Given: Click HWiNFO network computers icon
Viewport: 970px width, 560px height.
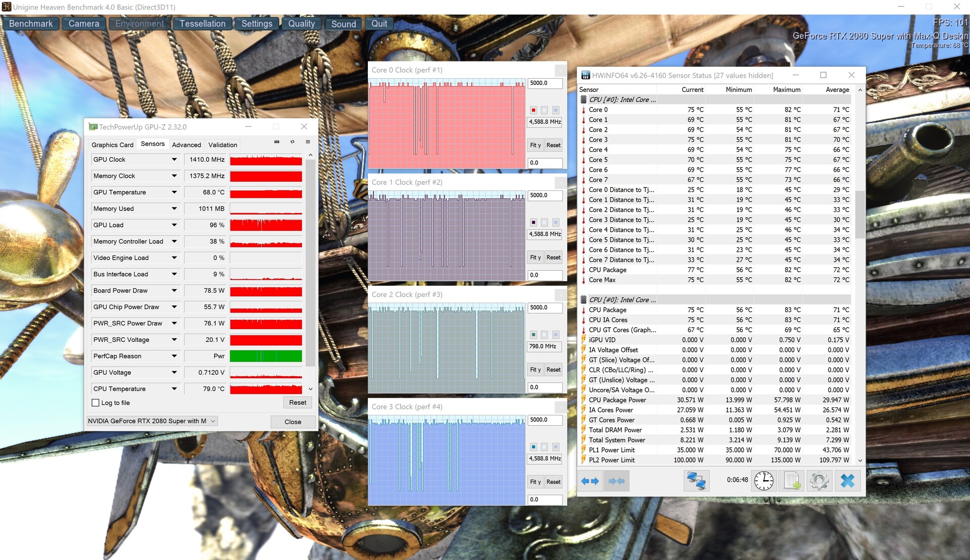Looking at the screenshot, I should (696, 481).
